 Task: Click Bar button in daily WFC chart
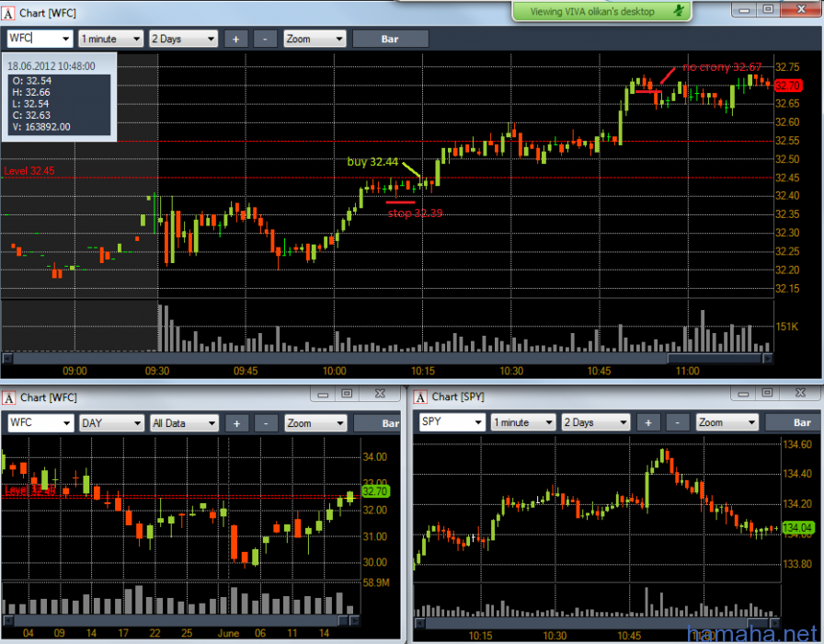(377, 423)
